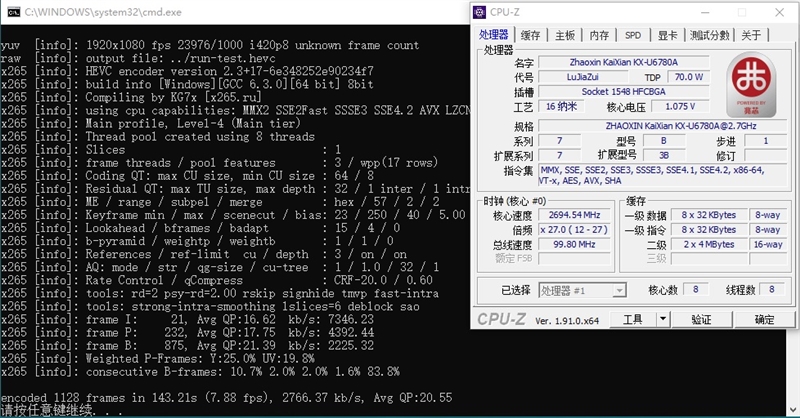The image size is (800, 418).
Task: Click the 核心速度 value 2694.54 MHz
Action: 574,215
